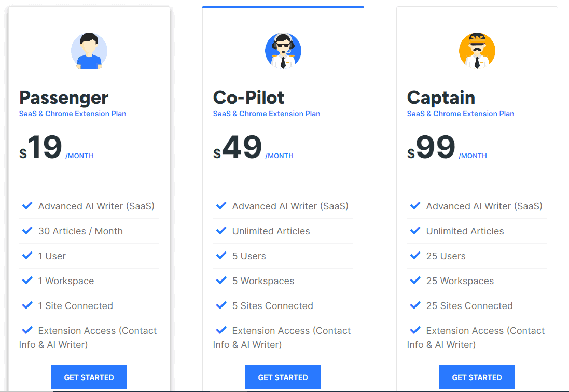Click the Co-Pilot aviator avatar icon

[283, 50]
